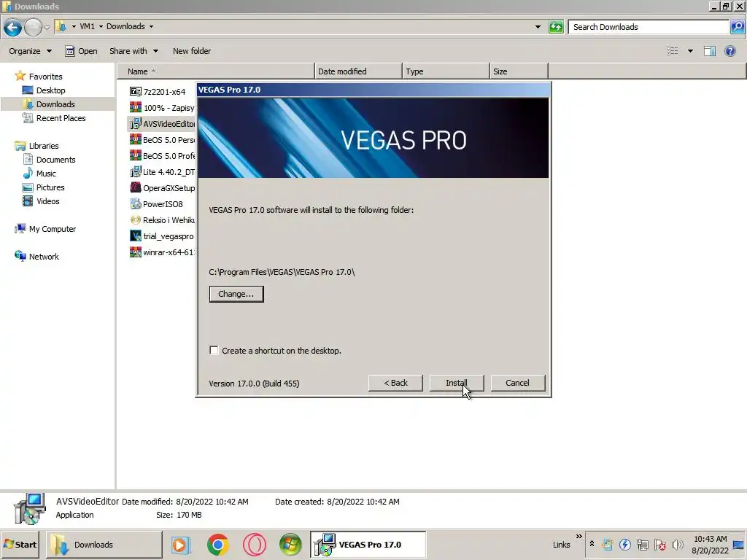This screenshot has height=560, width=747.
Task: Click the Install button
Action: (457, 383)
